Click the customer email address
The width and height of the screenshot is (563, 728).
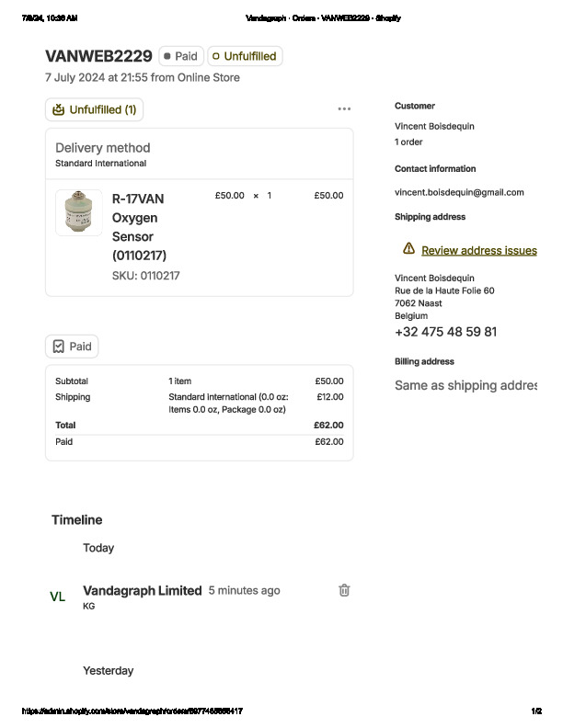(x=459, y=192)
